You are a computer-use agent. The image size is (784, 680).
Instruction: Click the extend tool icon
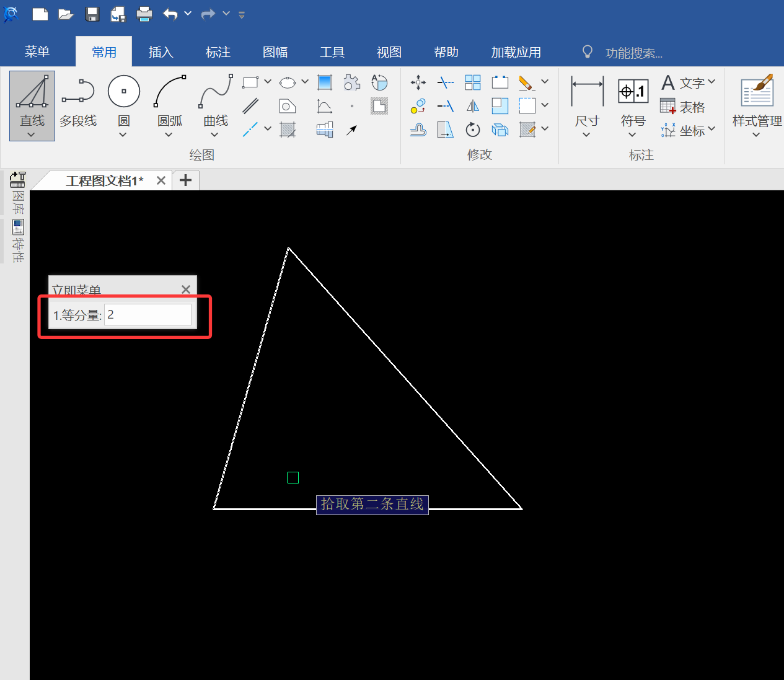coord(446,106)
